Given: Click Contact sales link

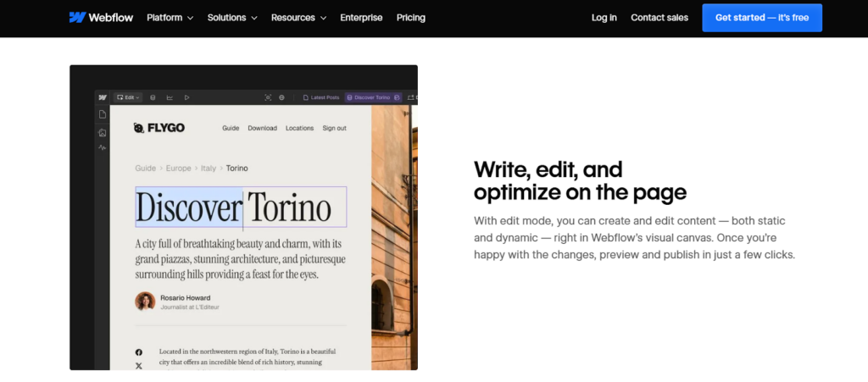Looking at the screenshot, I should 659,18.
